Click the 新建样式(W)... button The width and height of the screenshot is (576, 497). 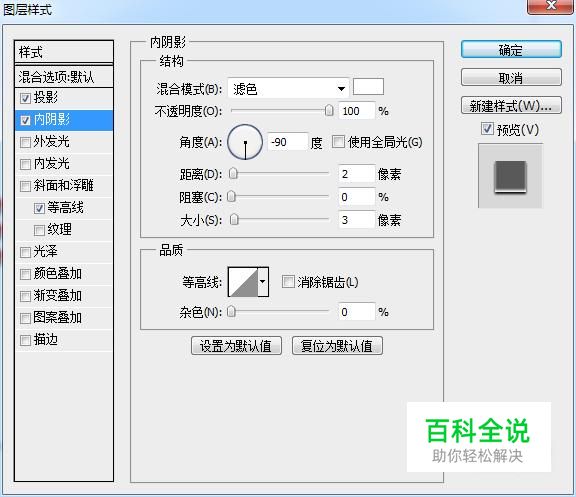(x=511, y=106)
